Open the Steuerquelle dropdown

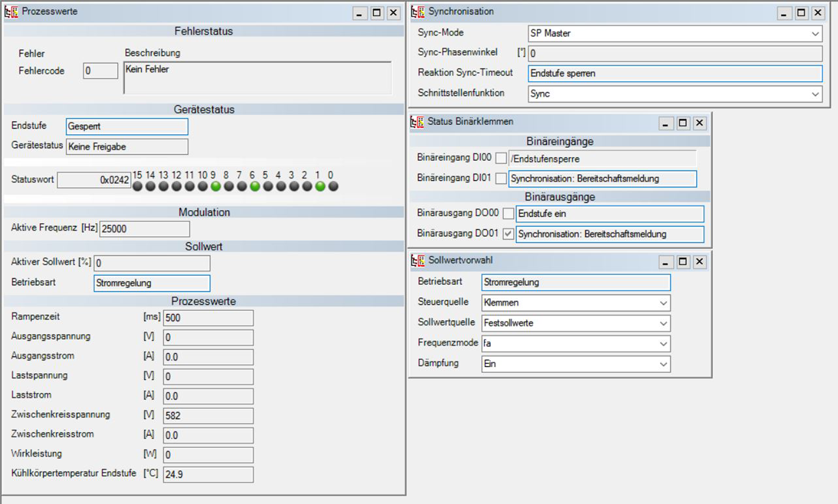coord(663,303)
